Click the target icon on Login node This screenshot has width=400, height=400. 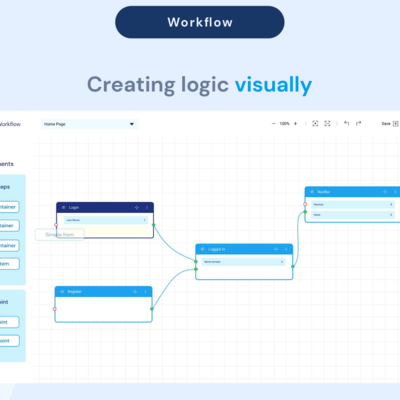point(136,207)
